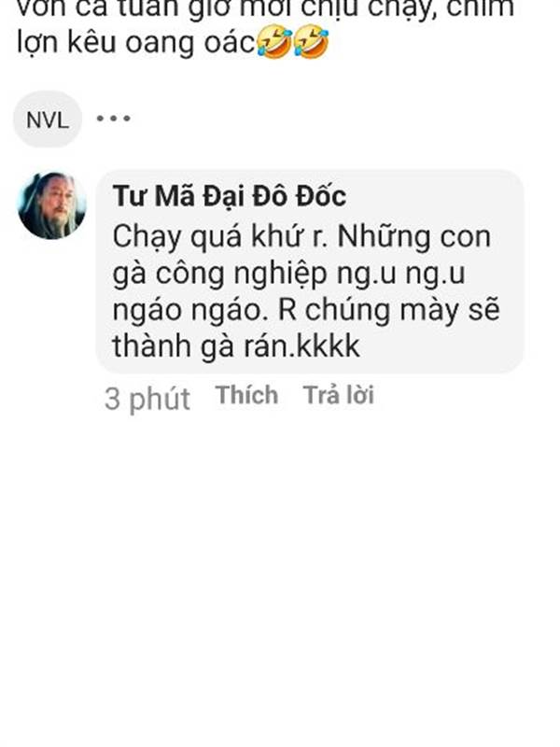Image resolution: width=560 pixels, height=747 pixels.
Task: Click "chúng mày sẽ" in the comment bubble
Action: (x=402, y=311)
